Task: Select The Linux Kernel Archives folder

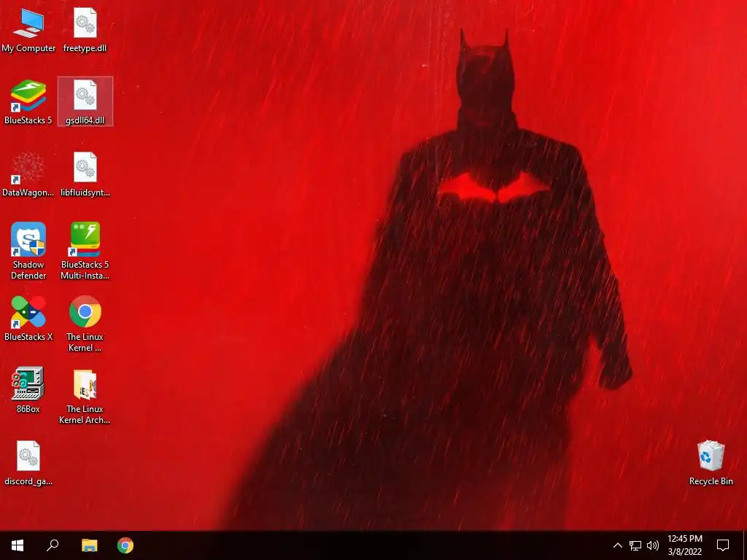Action: click(x=85, y=396)
